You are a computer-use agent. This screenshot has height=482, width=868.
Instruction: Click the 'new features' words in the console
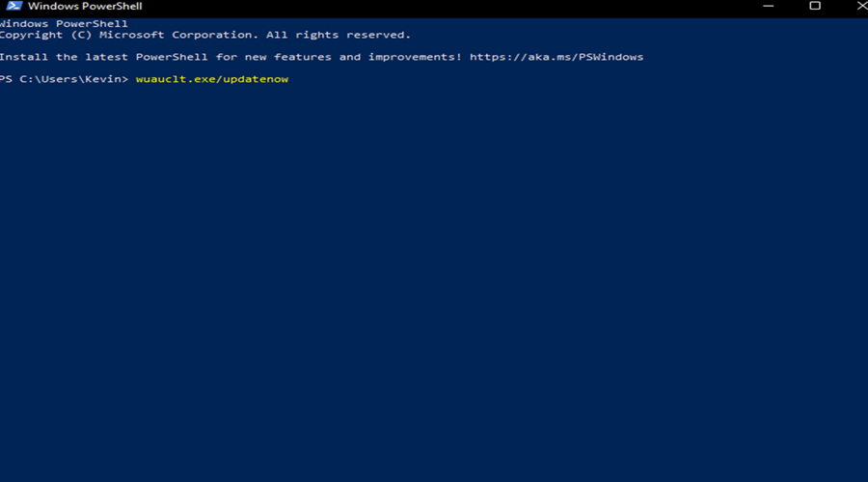(287, 57)
